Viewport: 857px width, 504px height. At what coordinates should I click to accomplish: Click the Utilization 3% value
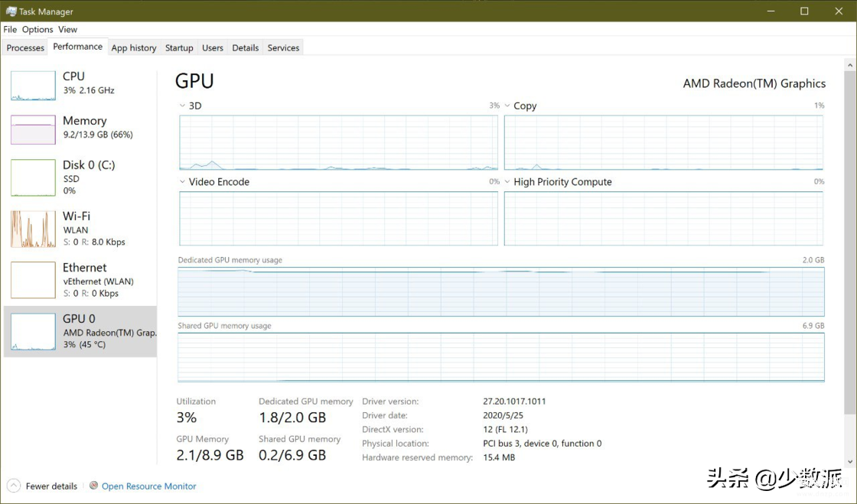point(187,418)
